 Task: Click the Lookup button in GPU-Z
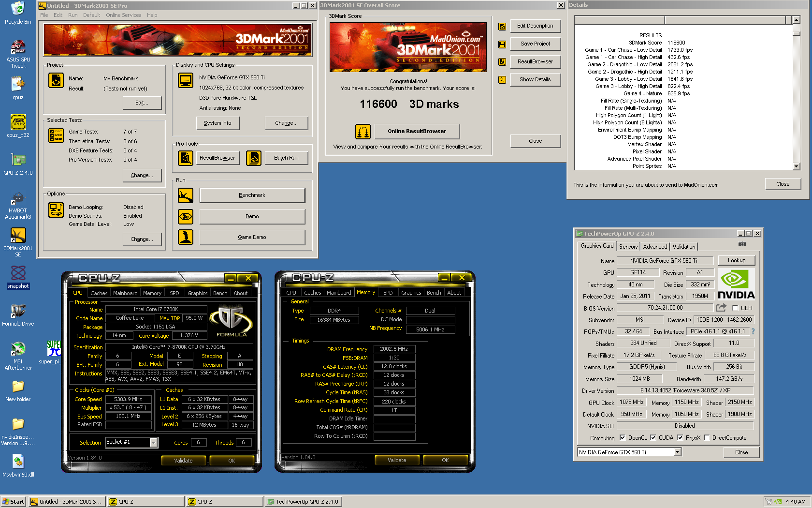click(737, 260)
